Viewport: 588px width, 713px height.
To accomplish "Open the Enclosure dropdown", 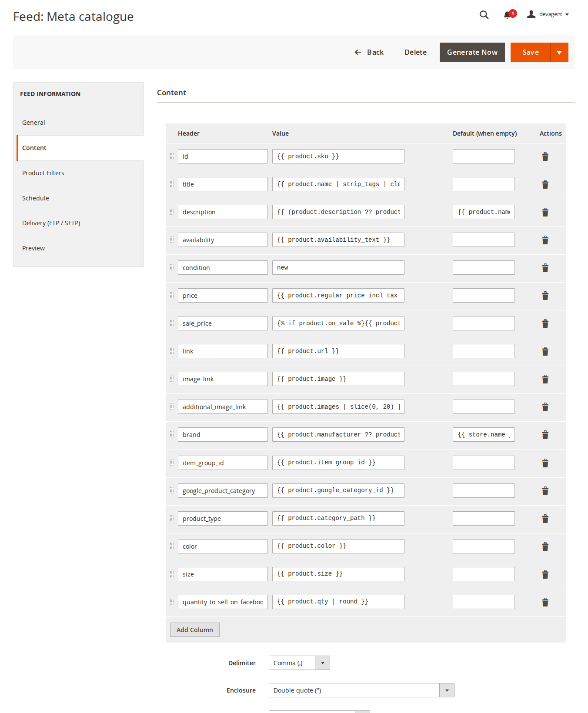I will pos(361,690).
